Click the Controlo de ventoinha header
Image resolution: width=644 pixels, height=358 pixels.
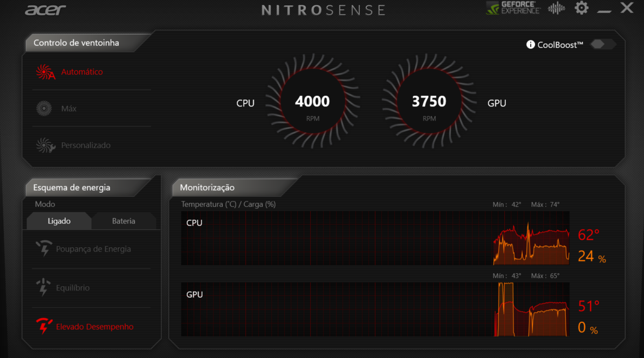click(x=76, y=43)
